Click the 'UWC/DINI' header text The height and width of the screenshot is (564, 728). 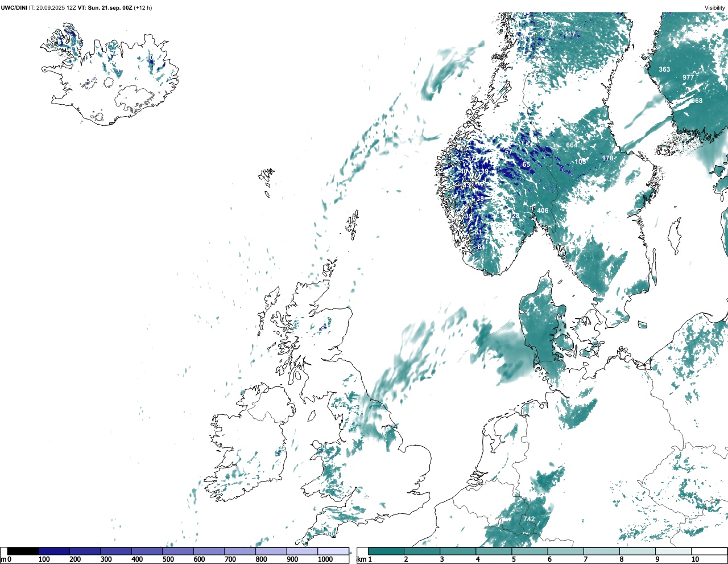tap(14, 8)
